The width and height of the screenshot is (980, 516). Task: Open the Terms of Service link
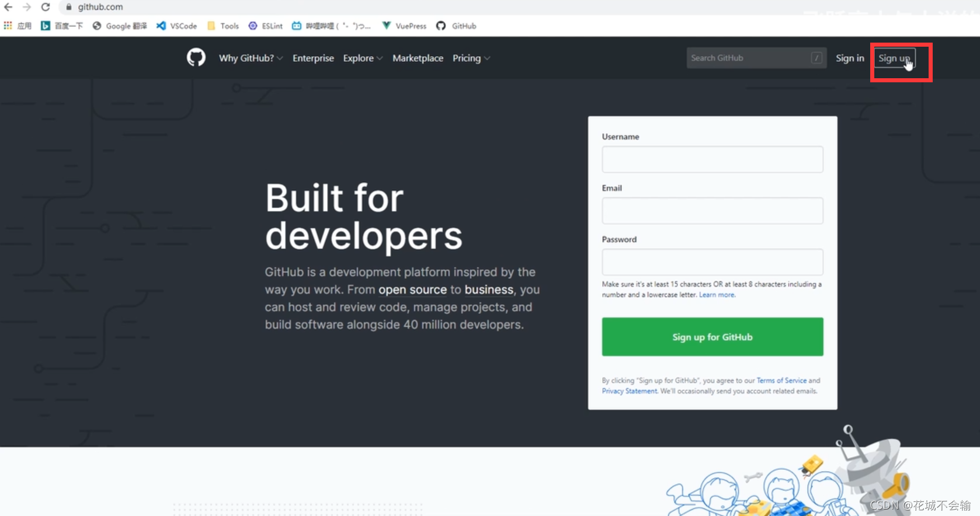pos(781,381)
